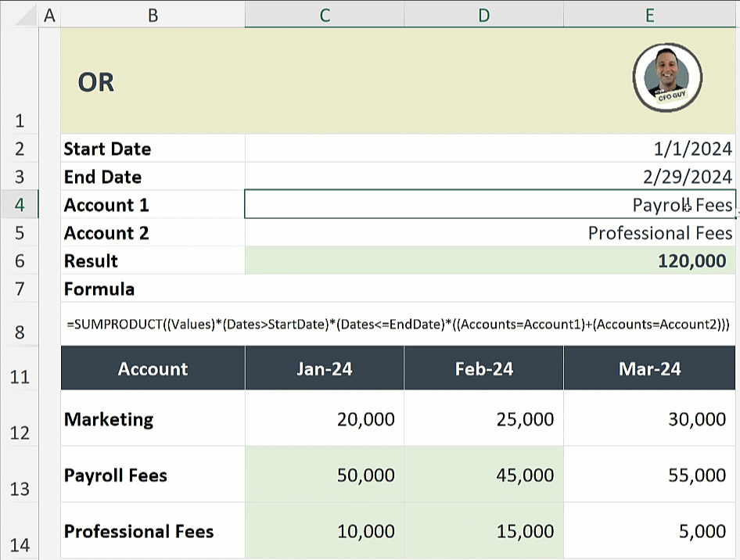The height and width of the screenshot is (560, 740).
Task: Select column header E
Action: tap(650, 15)
